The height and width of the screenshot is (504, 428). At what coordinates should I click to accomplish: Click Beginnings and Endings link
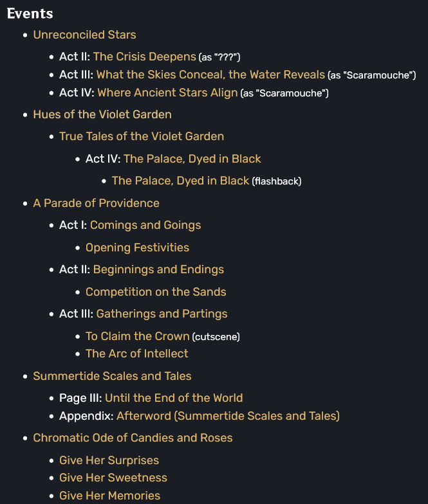tap(158, 269)
